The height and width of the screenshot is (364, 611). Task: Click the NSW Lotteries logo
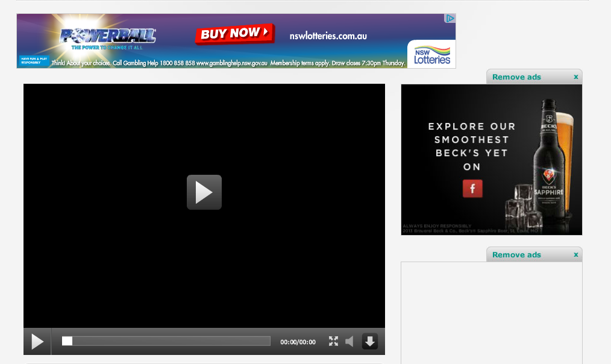pos(431,55)
